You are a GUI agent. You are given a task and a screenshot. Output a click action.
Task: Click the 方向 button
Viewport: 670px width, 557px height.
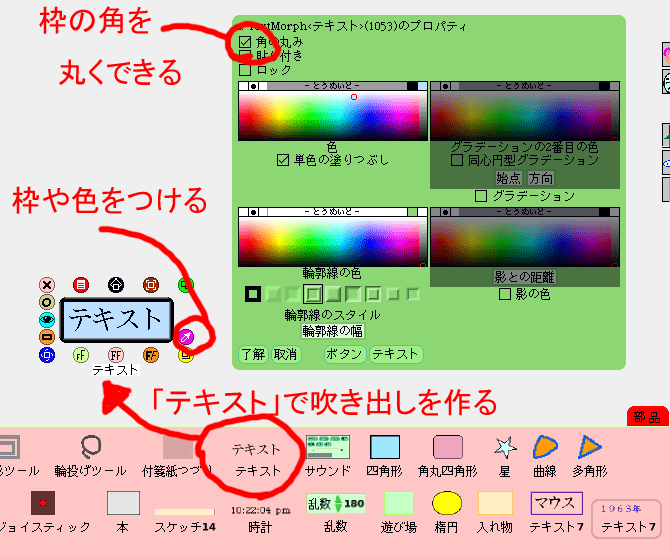coord(541,178)
